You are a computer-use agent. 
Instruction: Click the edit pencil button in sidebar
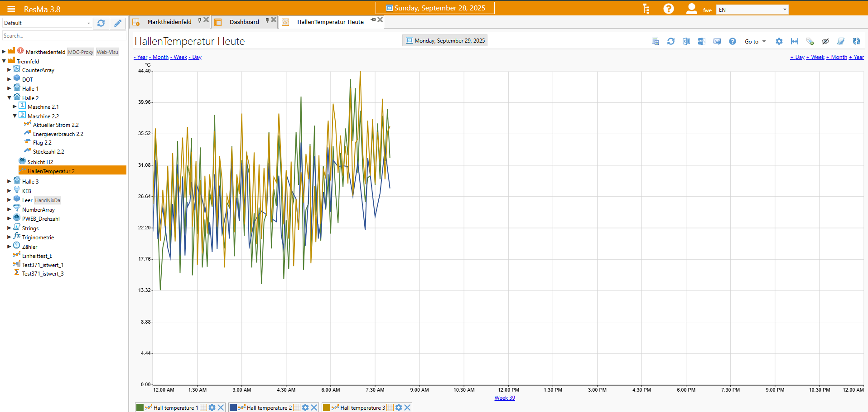tap(118, 23)
